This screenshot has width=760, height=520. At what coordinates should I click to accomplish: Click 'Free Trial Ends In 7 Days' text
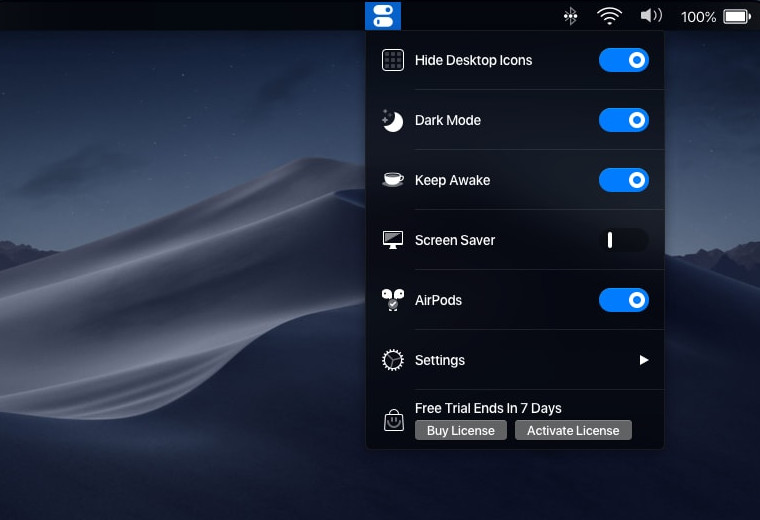click(x=488, y=409)
